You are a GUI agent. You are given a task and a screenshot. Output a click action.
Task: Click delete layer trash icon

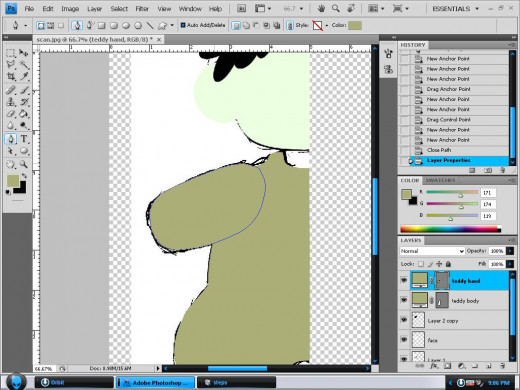point(502,366)
